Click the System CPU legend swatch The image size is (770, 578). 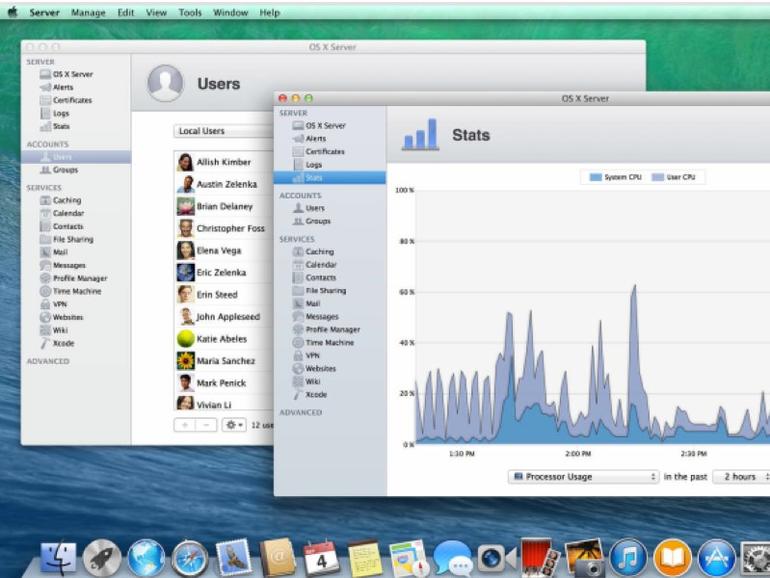click(595, 177)
